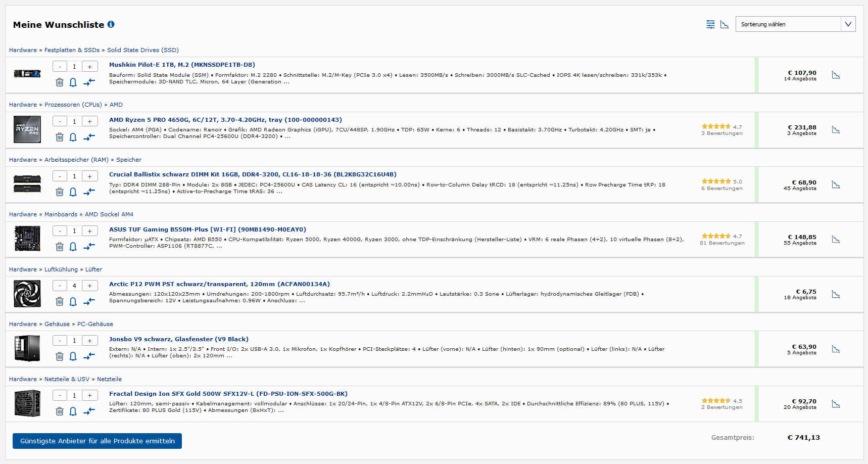Open Solid State Drives (SSD) breadcrumb
The image size is (868, 464).
143,50
